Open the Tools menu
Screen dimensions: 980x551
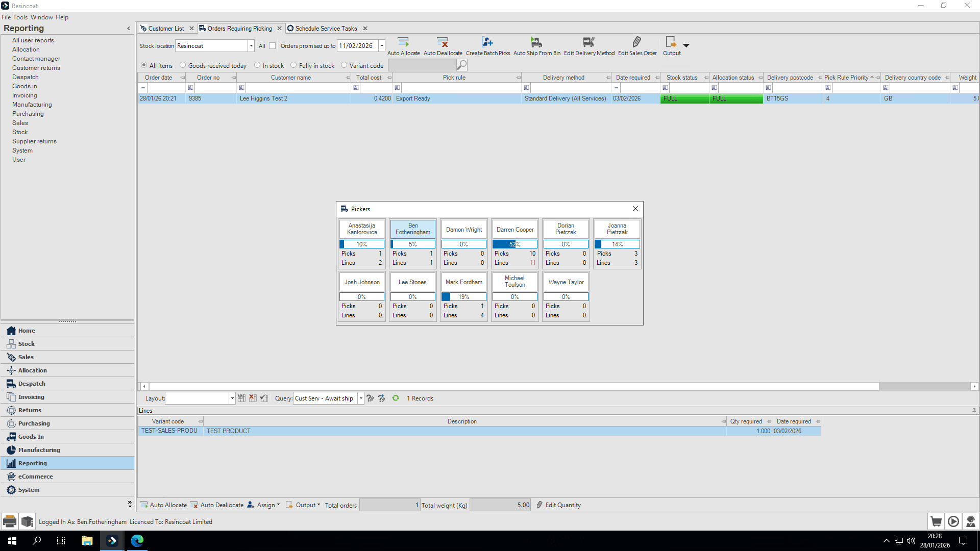coord(20,17)
